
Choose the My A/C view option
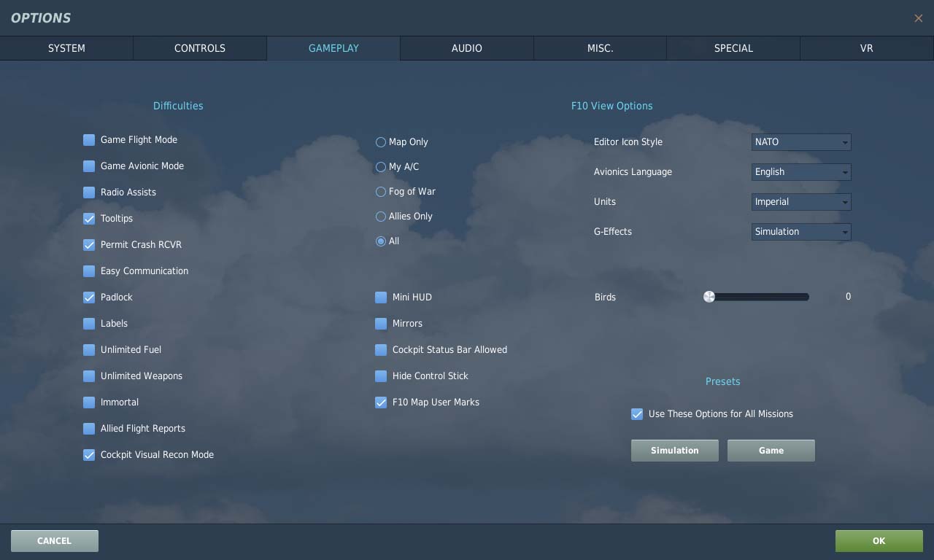[381, 167]
